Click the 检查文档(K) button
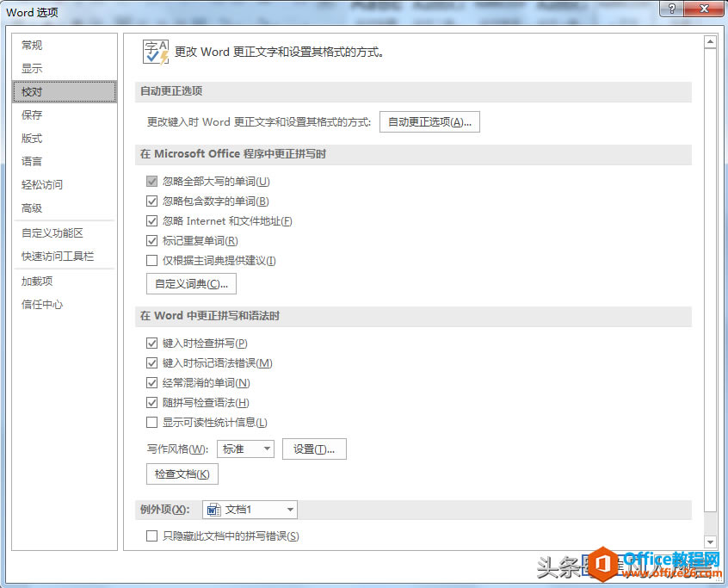The height and width of the screenshot is (588, 728). click(182, 474)
